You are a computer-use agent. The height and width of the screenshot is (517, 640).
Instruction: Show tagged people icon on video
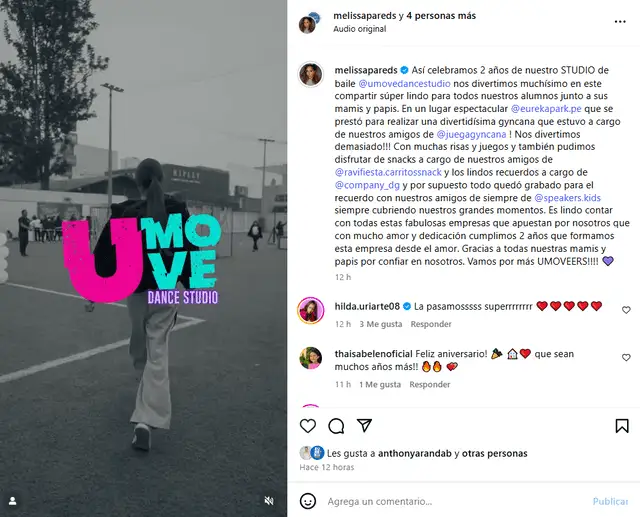[x=13, y=501]
